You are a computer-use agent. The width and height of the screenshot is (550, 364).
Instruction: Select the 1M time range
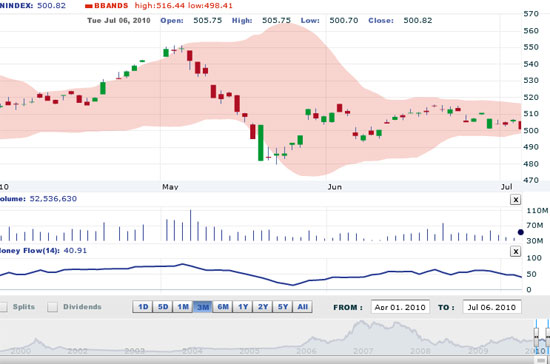(x=183, y=307)
